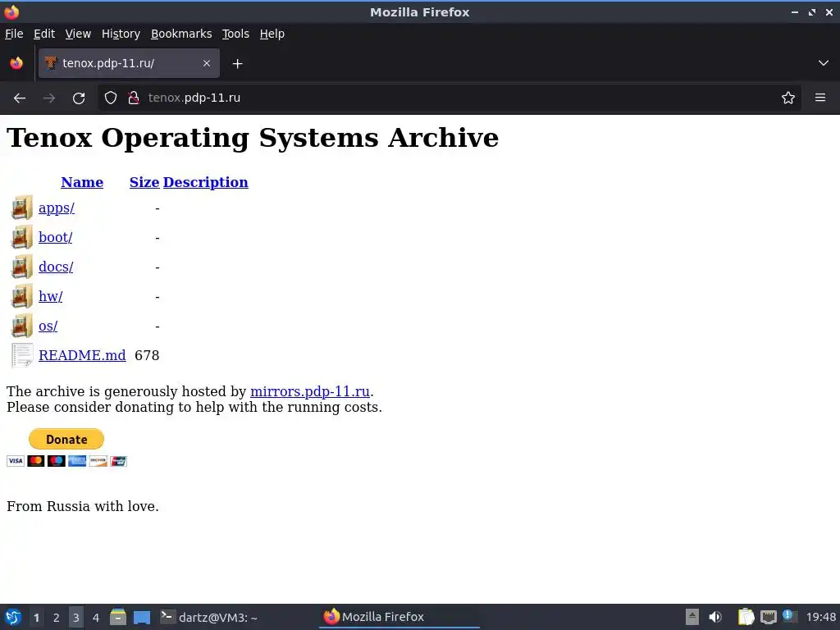The height and width of the screenshot is (630, 840).
Task: Open the Firefox hamburger application menu
Action: (x=820, y=98)
